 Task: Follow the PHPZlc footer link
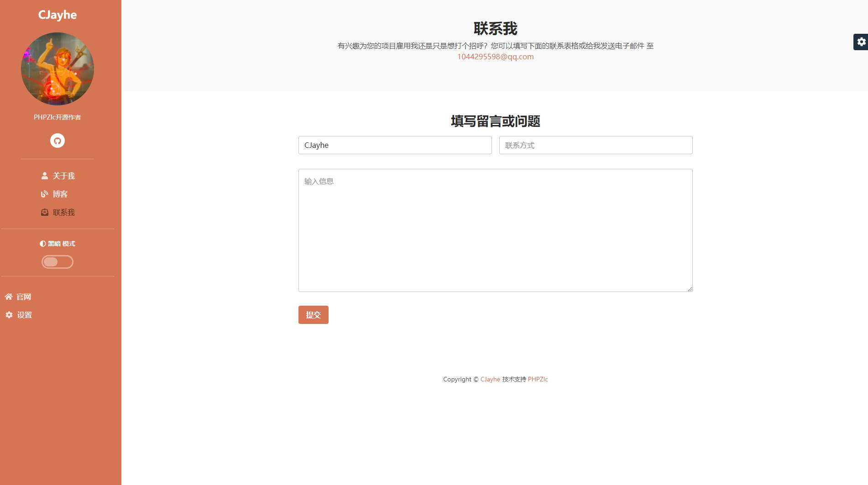click(x=538, y=379)
